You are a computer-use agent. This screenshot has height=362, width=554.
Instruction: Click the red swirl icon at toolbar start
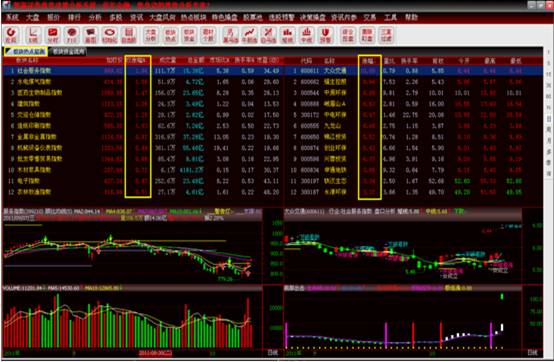tap(11, 35)
